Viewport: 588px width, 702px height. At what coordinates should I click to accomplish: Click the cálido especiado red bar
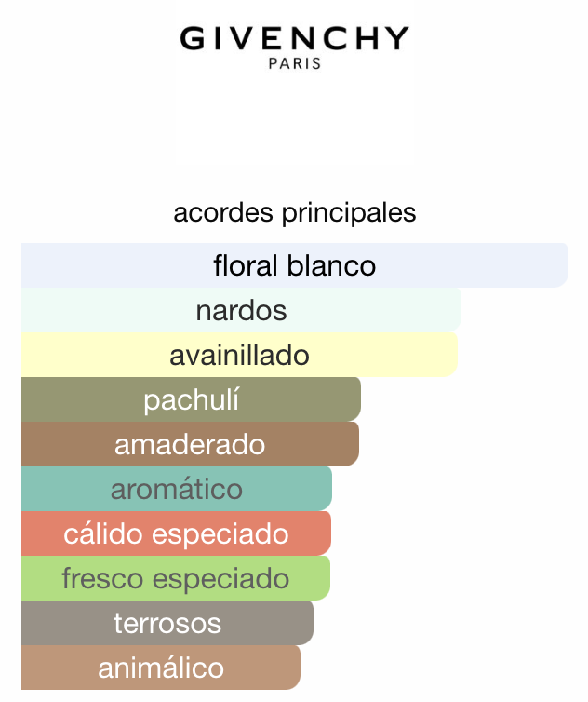[177, 533]
